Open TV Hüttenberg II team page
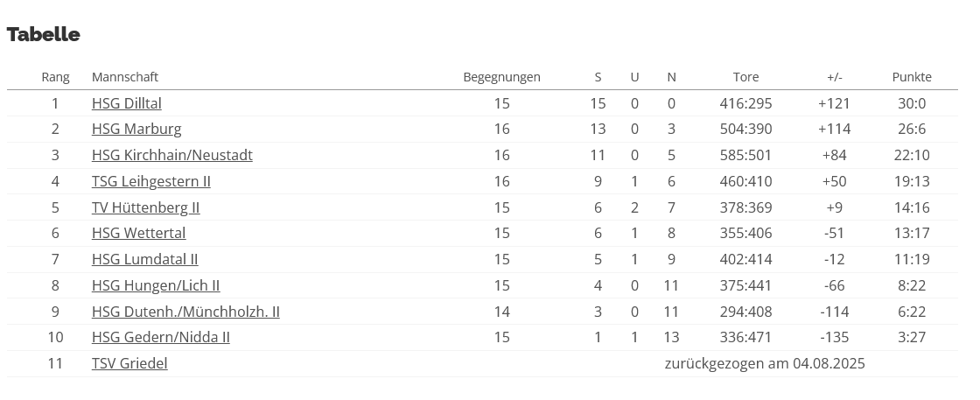This screenshot has width=980, height=400. (145, 207)
